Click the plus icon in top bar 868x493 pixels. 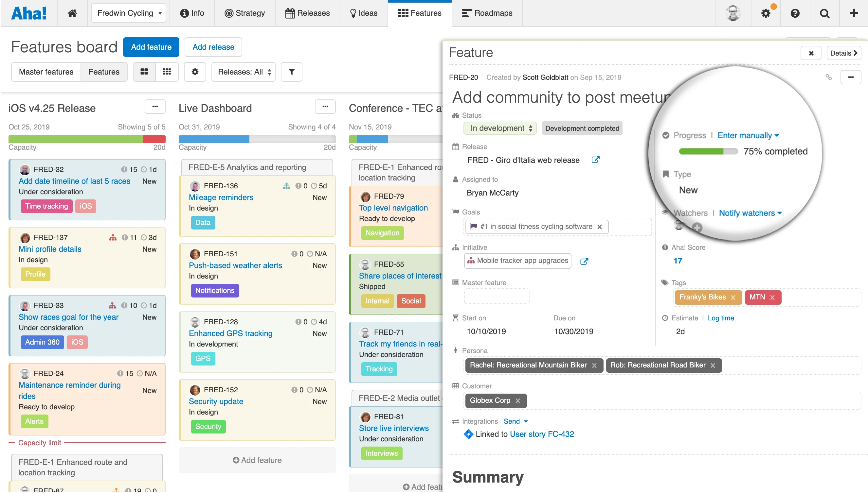pos(853,13)
